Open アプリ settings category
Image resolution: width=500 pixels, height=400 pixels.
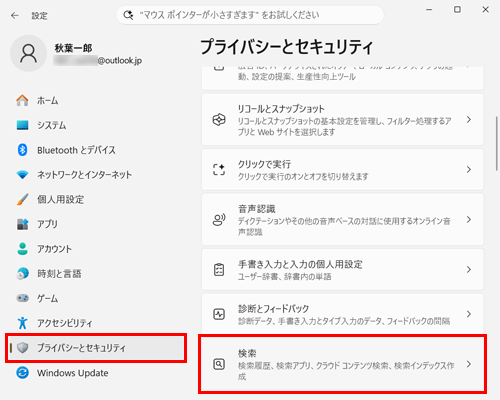[x=95, y=224]
